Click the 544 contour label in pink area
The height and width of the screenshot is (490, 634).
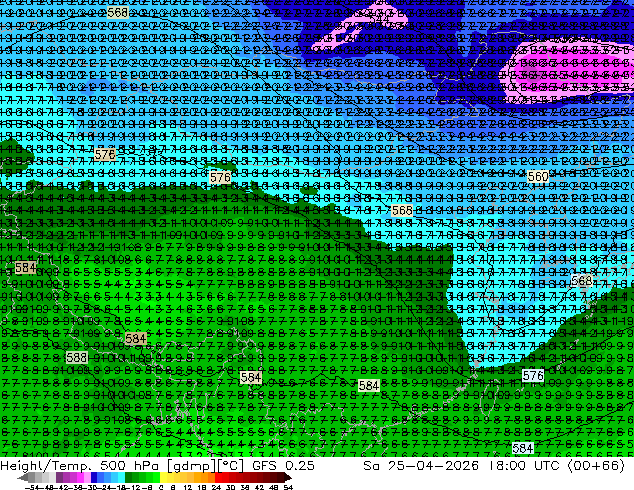(x=379, y=19)
